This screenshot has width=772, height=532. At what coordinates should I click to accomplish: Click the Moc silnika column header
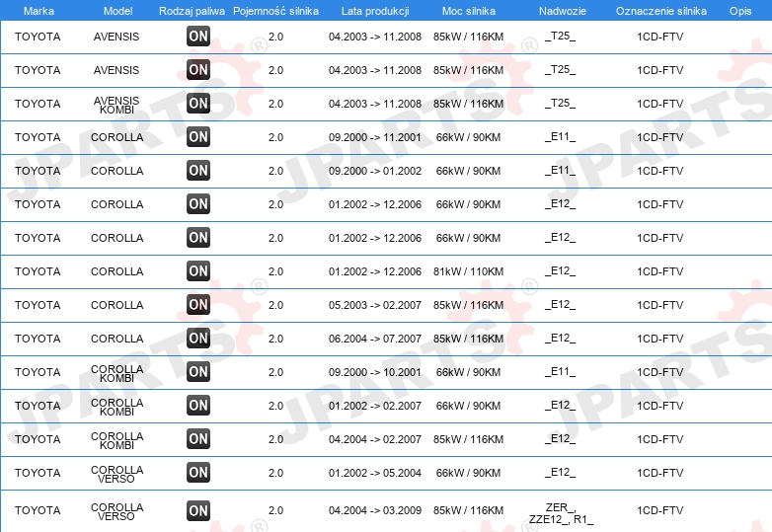[x=469, y=11]
